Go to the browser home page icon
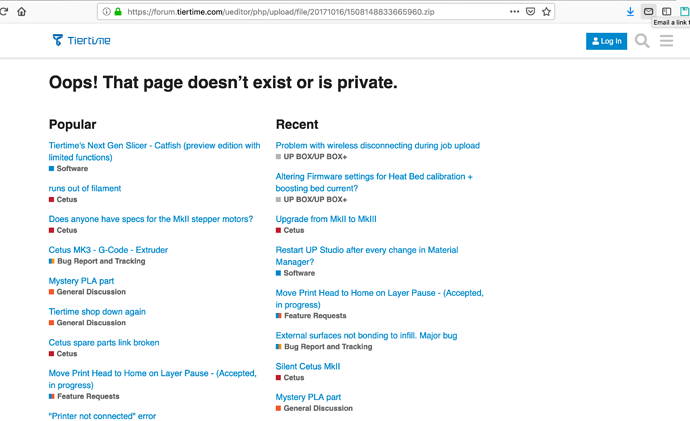Image resolution: width=690 pixels, height=421 pixels. pyautogui.click(x=21, y=11)
